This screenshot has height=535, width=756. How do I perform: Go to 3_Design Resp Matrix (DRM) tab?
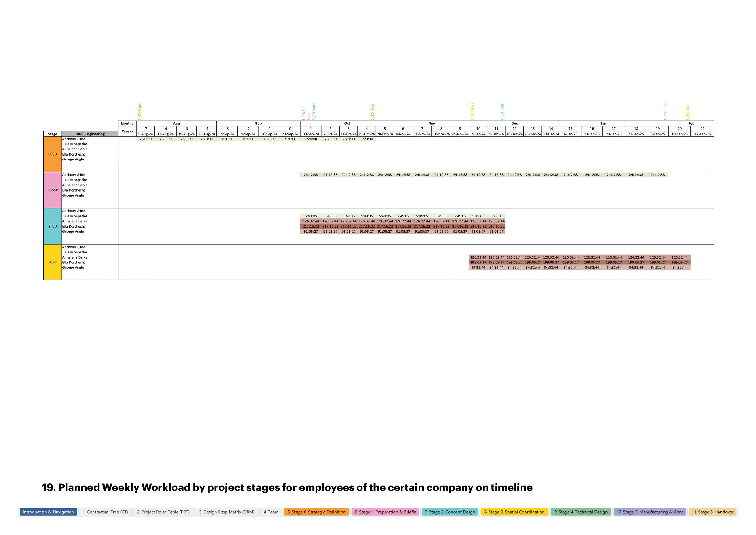pyautogui.click(x=226, y=512)
